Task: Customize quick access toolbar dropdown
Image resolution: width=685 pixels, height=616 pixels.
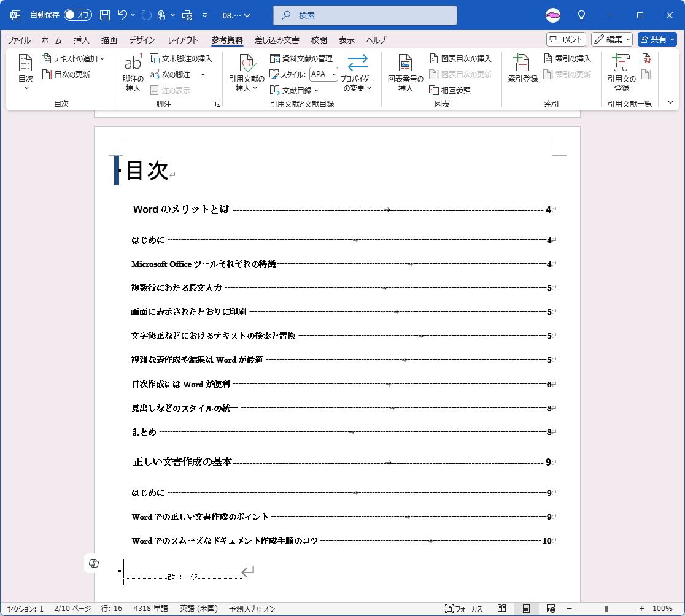Action: coord(204,15)
